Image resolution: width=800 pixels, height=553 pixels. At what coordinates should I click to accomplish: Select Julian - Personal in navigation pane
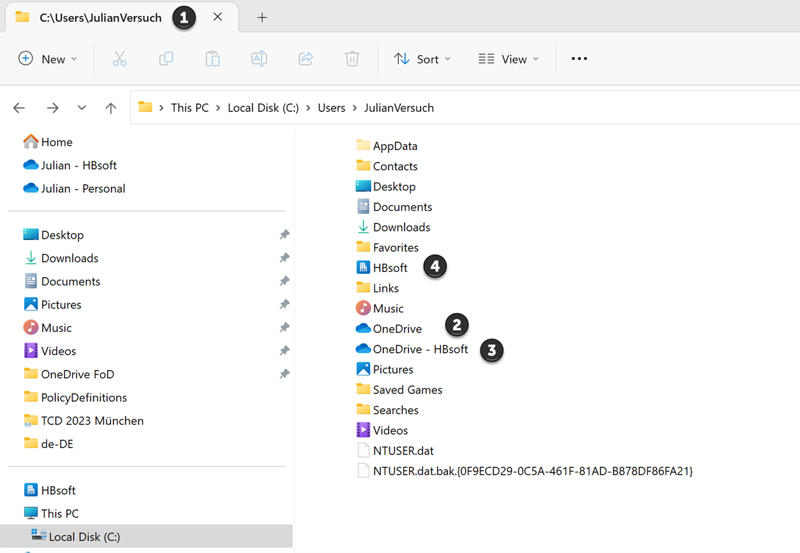(83, 188)
